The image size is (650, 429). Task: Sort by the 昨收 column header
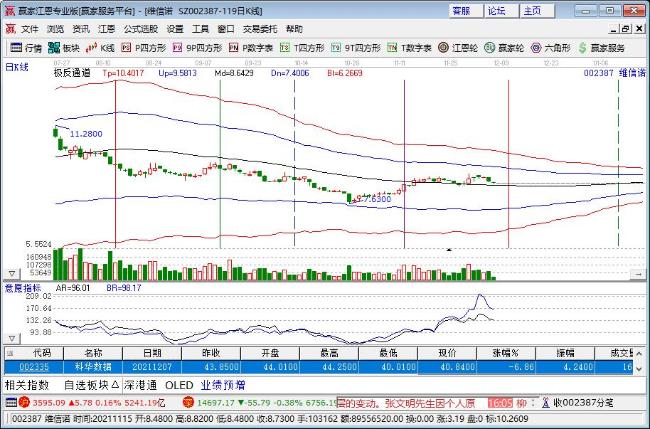pyautogui.click(x=211, y=353)
